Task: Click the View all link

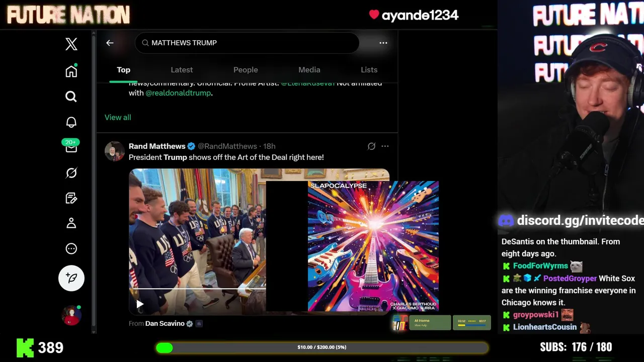Action: tap(118, 117)
